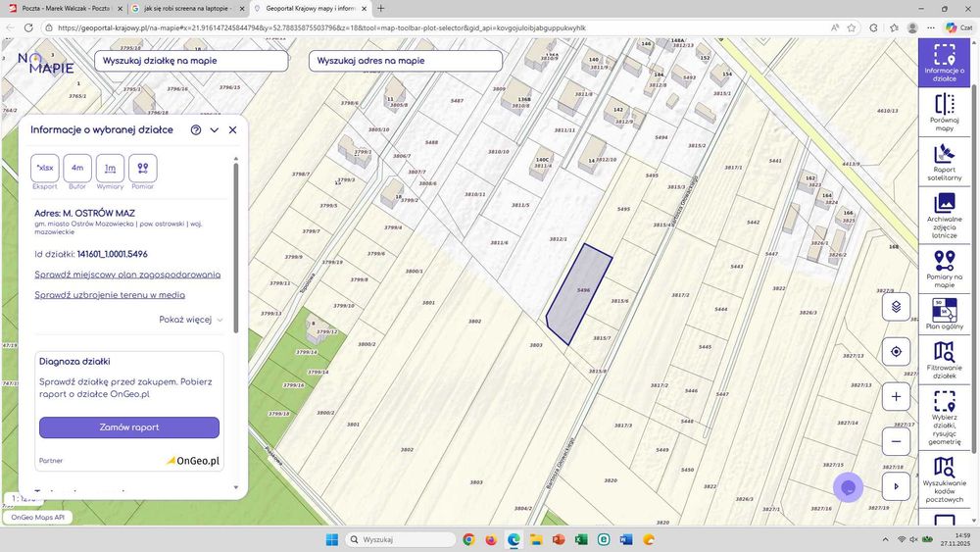Open the Raport satelitarny tool
This screenshot has width=980, height=552.
[944, 163]
